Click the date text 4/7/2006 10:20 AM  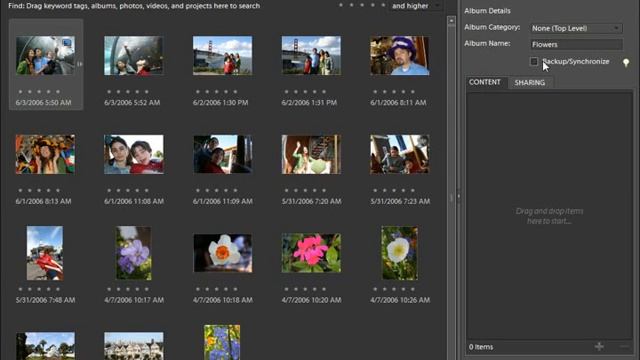coord(311,300)
